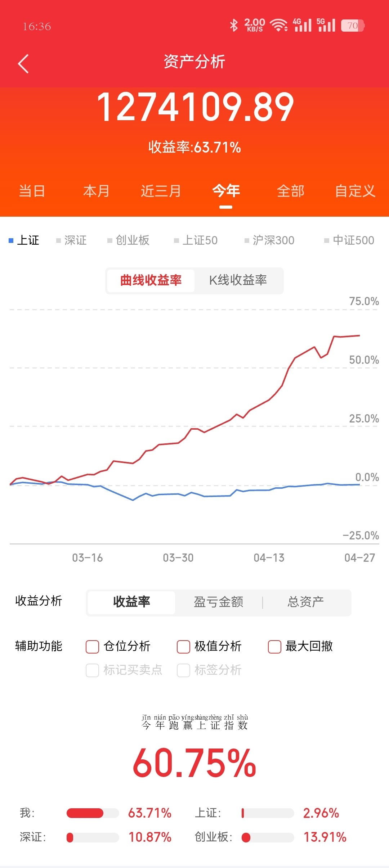Tap the back arrow icon
The image size is (389, 868).
pos(23,64)
